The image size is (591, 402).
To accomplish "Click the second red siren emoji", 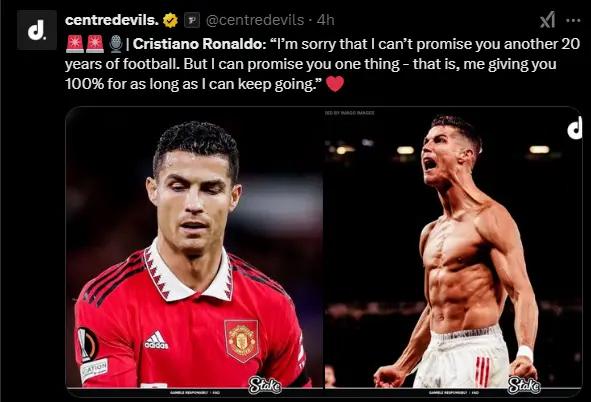I will click(x=95, y=44).
